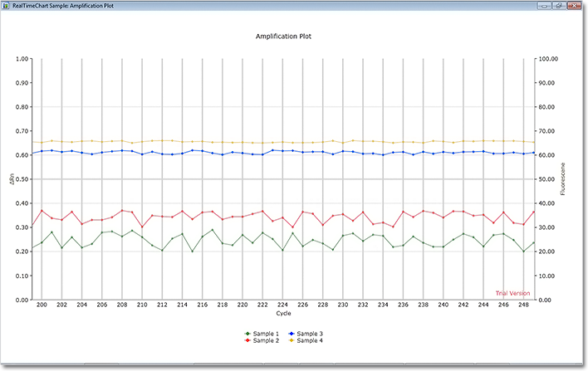
Task: Select the Sample 1 legend label
Action: pyautogui.click(x=266, y=334)
